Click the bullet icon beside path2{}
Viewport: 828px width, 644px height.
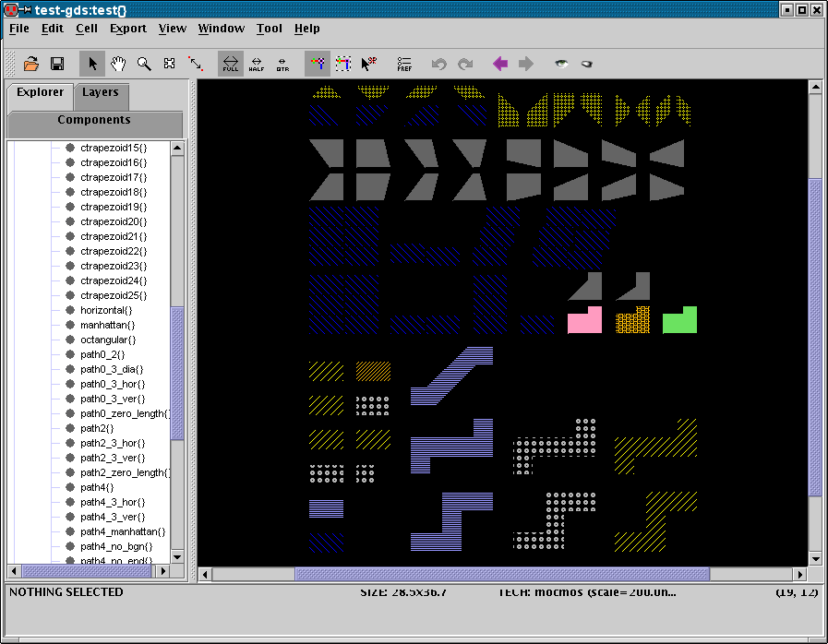70,428
